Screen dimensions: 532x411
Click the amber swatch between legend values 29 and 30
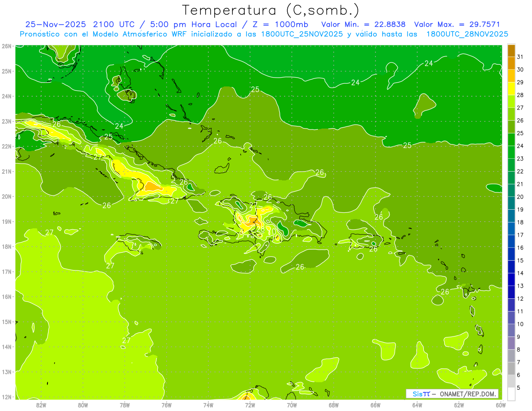[511, 76]
